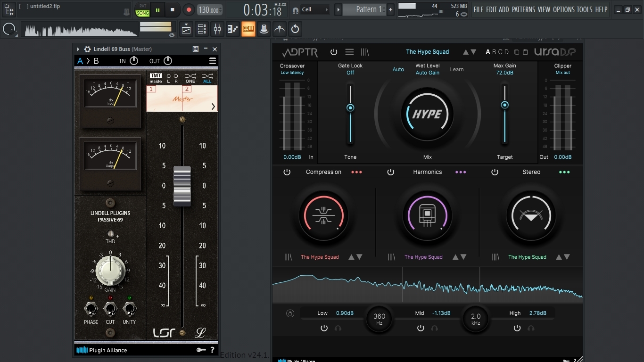The image size is (644, 362).
Task: Flip the PHASE toggle switch
Action: tap(91, 309)
